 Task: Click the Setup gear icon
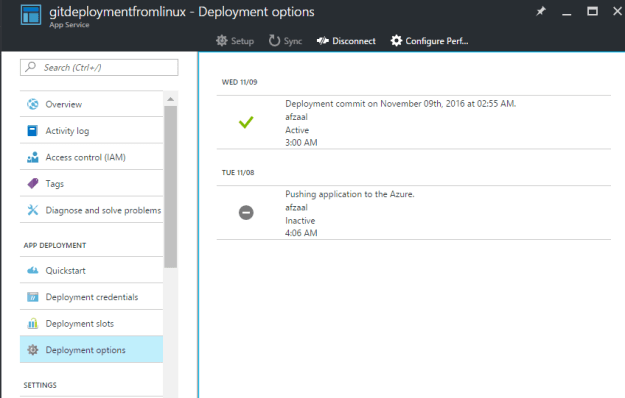[x=222, y=41]
